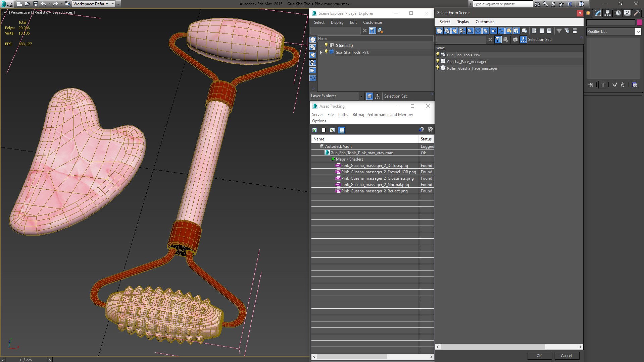
Task: Click the funnel filter icon in Select From Scene toolbar
Action: tap(559, 31)
